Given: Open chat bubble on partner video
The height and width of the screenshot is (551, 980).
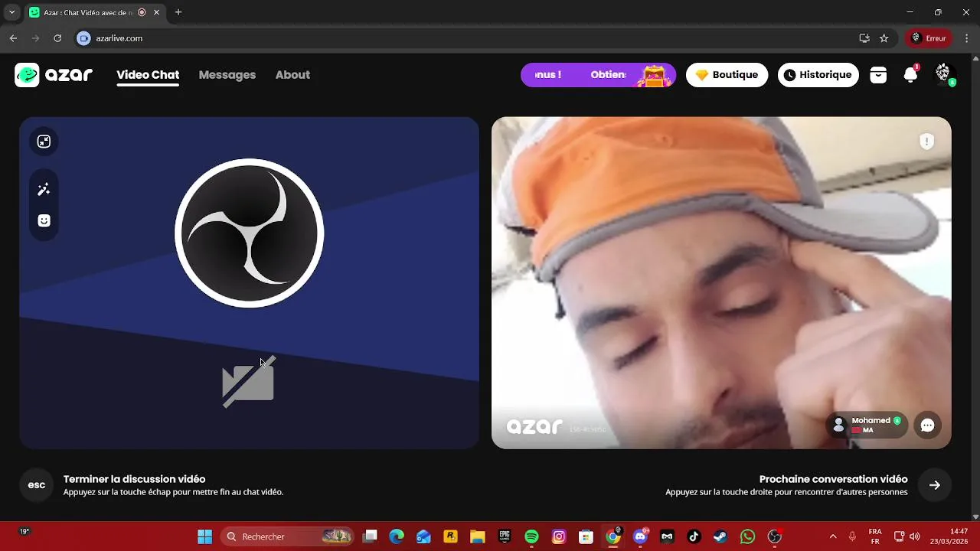Looking at the screenshot, I should point(928,425).
